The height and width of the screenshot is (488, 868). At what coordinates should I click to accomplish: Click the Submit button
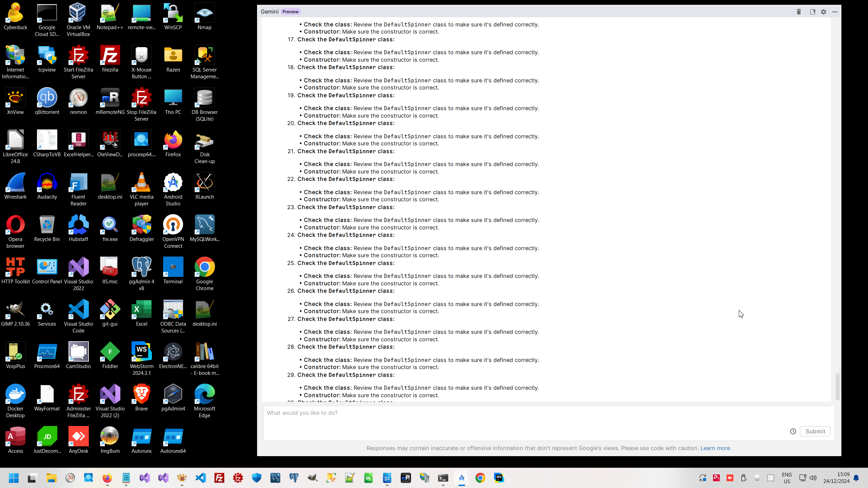[815, 431]
